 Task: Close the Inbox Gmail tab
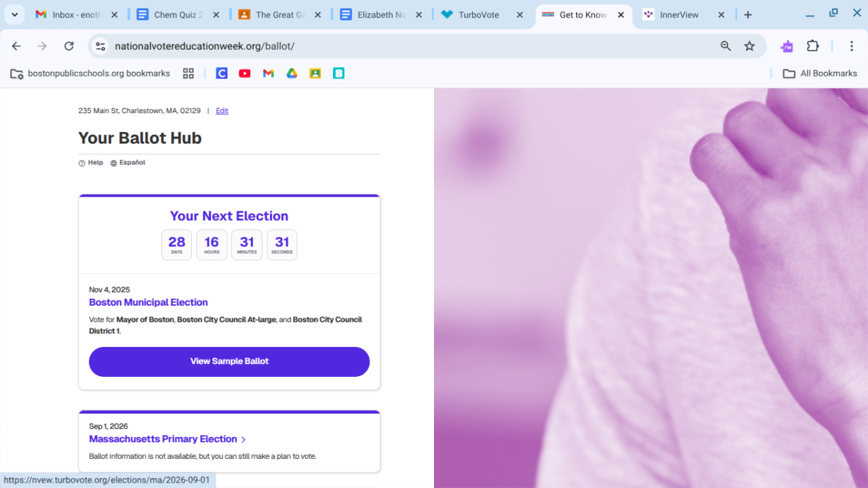coord(114,15)
